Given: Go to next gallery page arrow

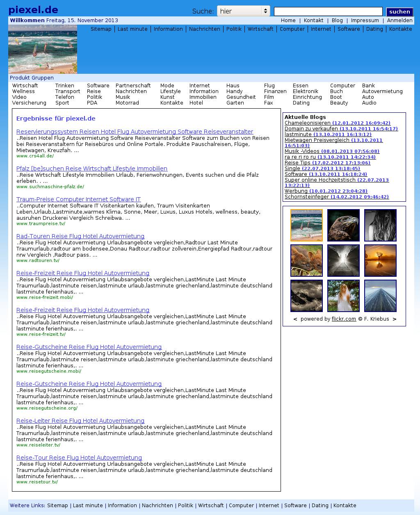Looking at the screenshot, I should click(395, 319).
